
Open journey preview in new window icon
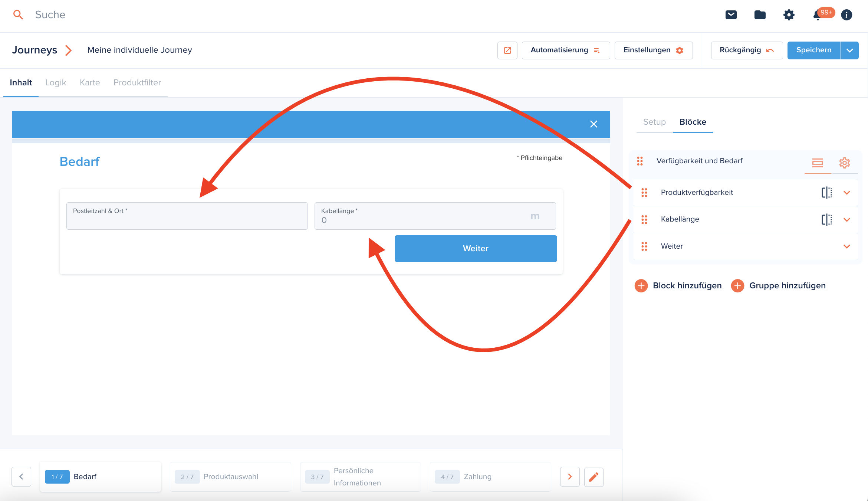click(507, 50)
